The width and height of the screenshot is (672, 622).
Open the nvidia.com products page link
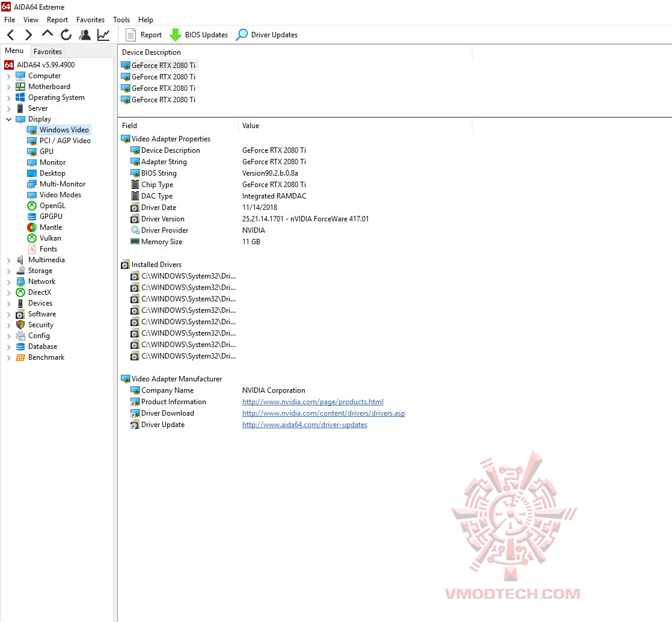pos(313,402)
